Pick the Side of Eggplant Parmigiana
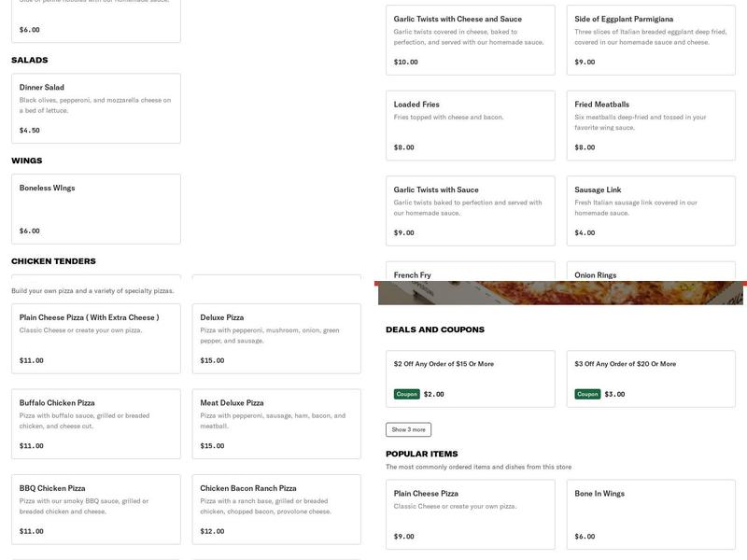The height and width of the screenshot is (560, 747). point(651,40)
